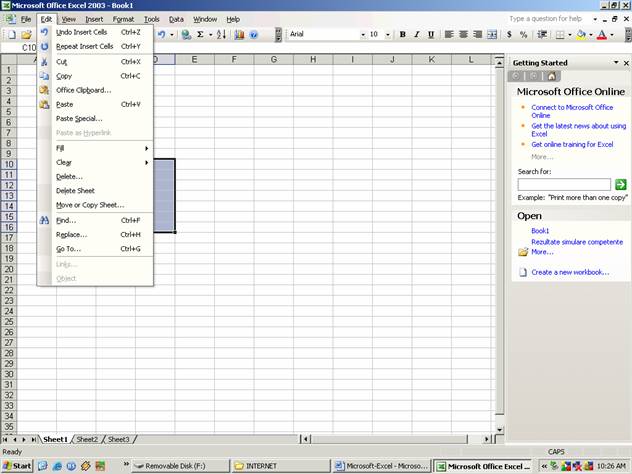Click the Search for input field
The image size is (632, 474).
pos(564,185)
